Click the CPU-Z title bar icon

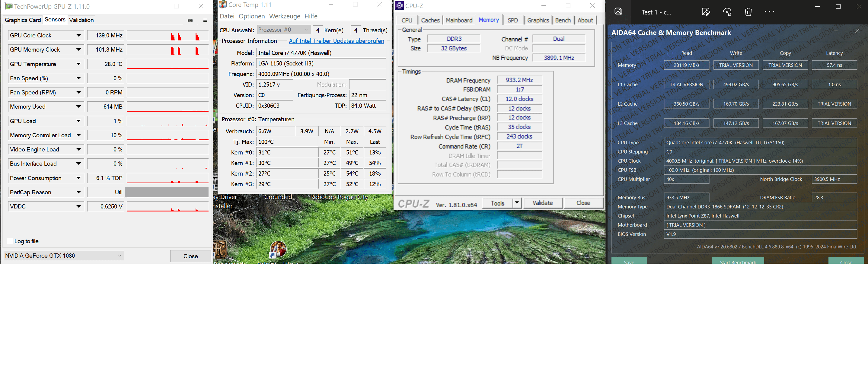tap(400, 5)
